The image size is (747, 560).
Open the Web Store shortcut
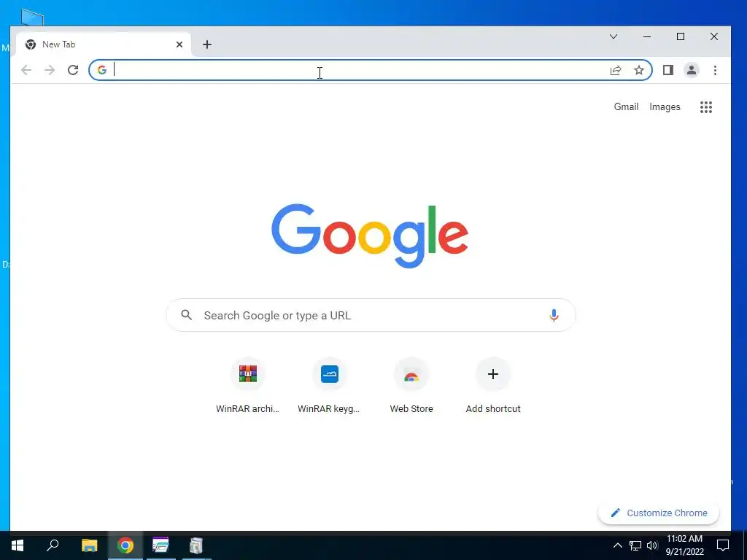(411, 386)
